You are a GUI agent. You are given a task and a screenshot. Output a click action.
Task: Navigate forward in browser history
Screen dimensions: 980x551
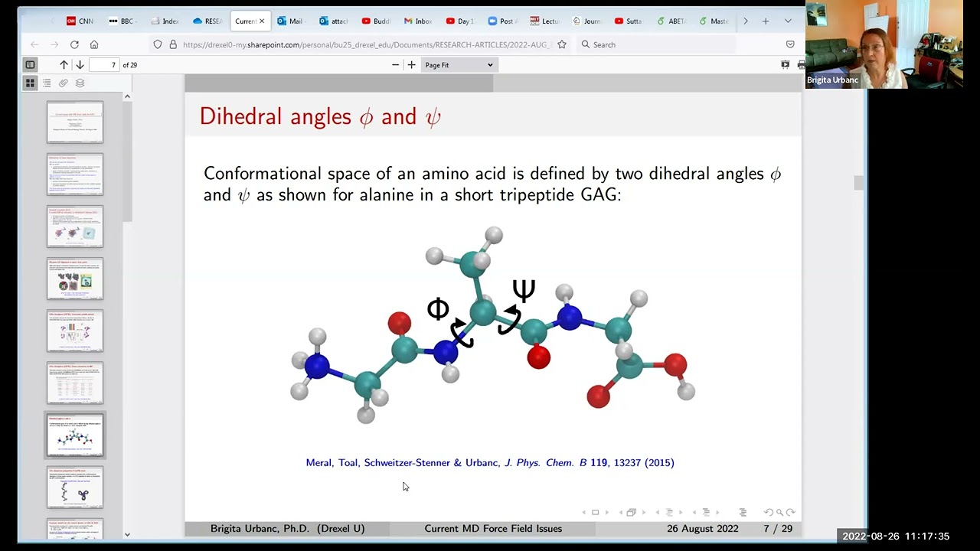pos(54,44)
